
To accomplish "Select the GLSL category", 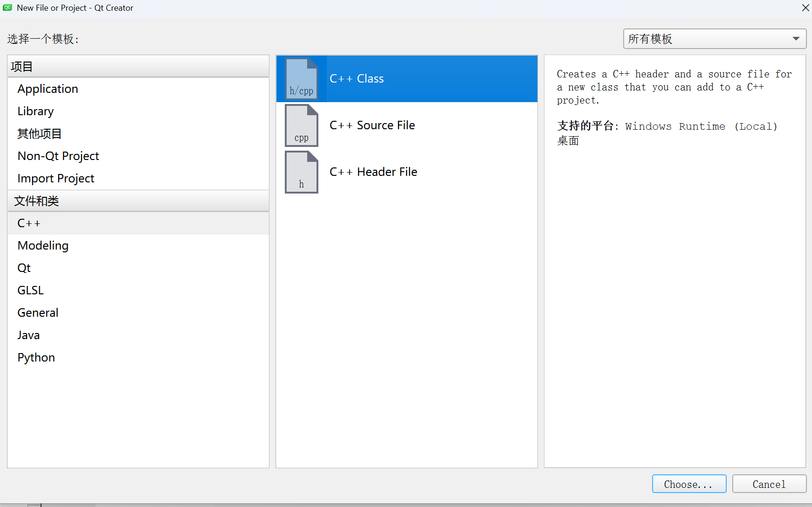I will tap(138, 291).
